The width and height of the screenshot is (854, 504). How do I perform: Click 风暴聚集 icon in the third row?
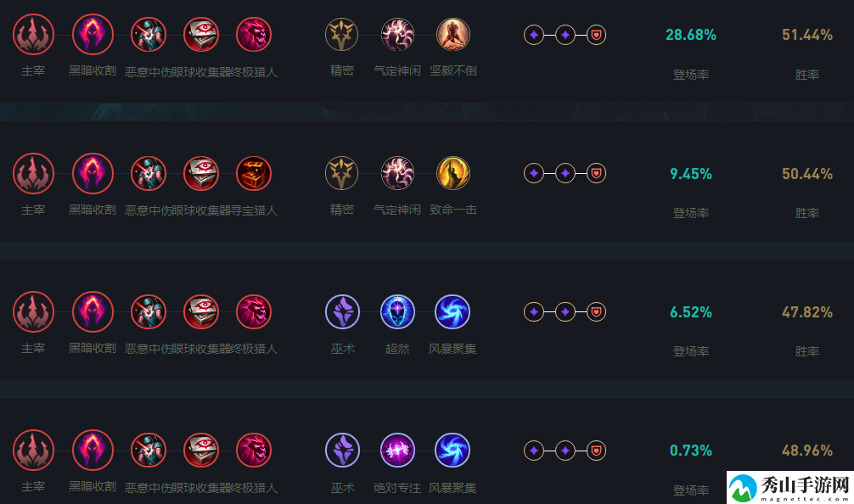pos(452,312)
